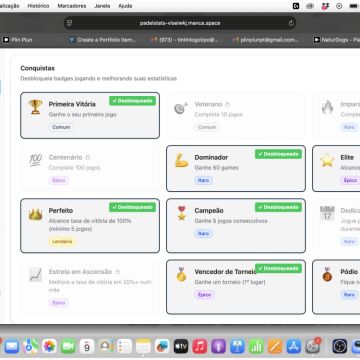
Task: Click the lock icon beside Centenário
Action: [x=88, y=157]
